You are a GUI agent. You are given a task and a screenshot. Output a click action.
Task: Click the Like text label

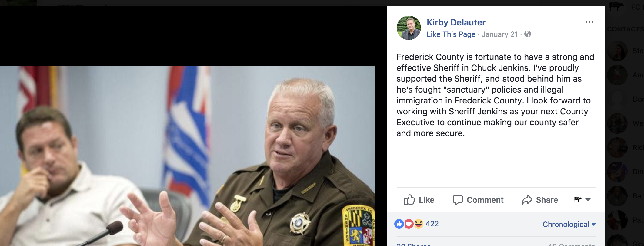pos(427,200)
